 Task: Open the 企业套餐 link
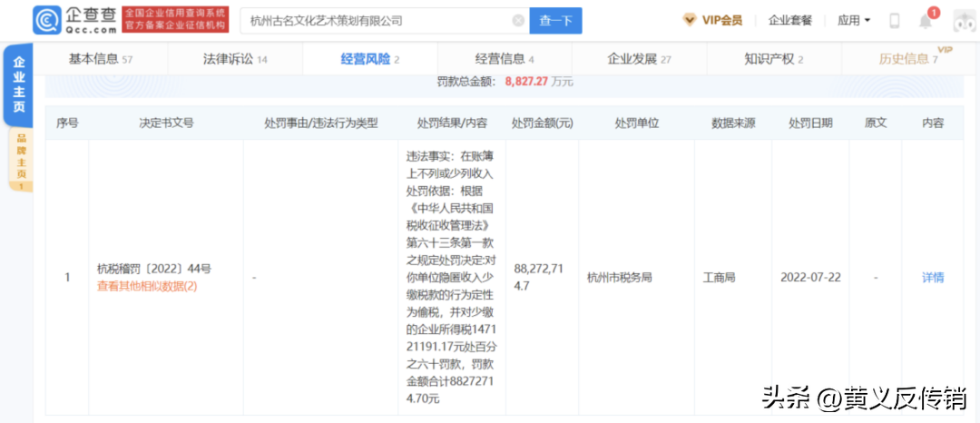pyautogui.click(x=790, y=20)
